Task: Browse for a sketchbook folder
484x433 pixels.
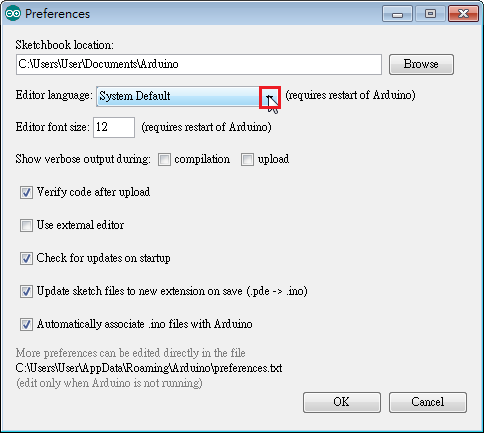Action: point(421,64)
